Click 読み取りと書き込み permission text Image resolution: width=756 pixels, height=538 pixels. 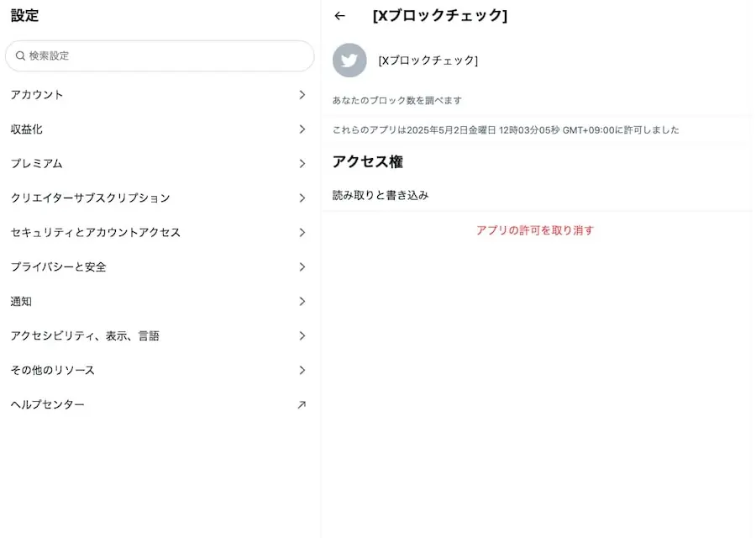[381, 195]
